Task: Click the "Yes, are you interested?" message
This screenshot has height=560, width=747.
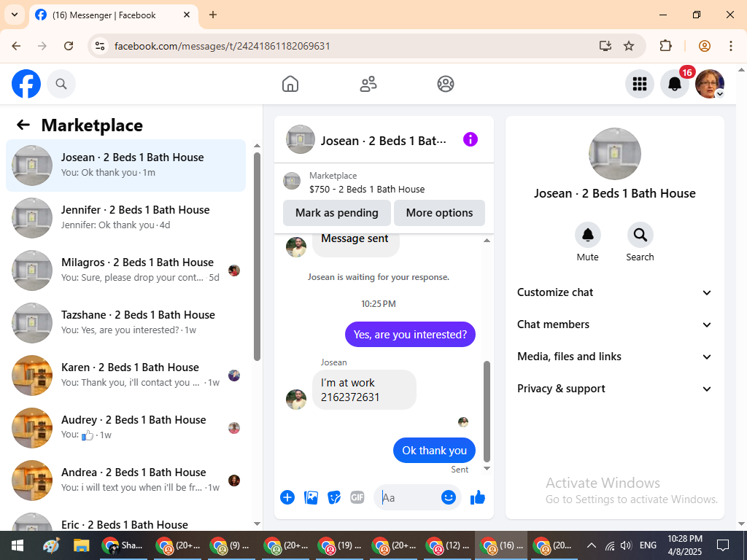Action: [x=410, y=334]
